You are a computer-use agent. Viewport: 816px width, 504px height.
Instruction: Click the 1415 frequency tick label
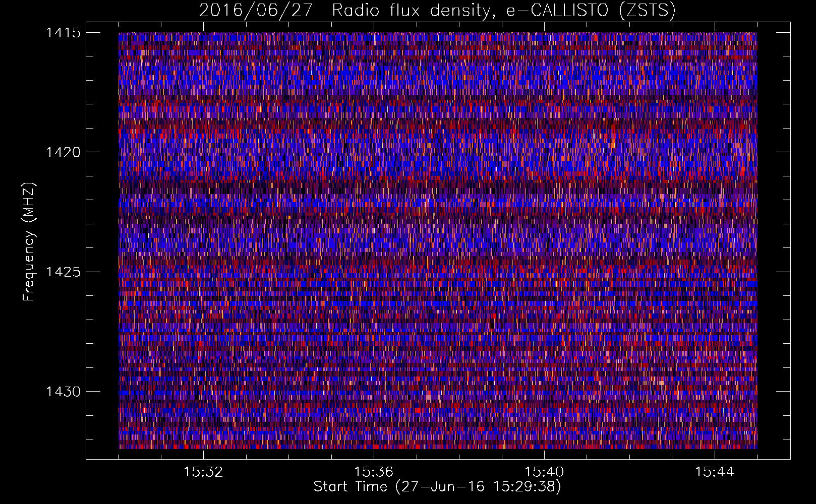point(63,33)
